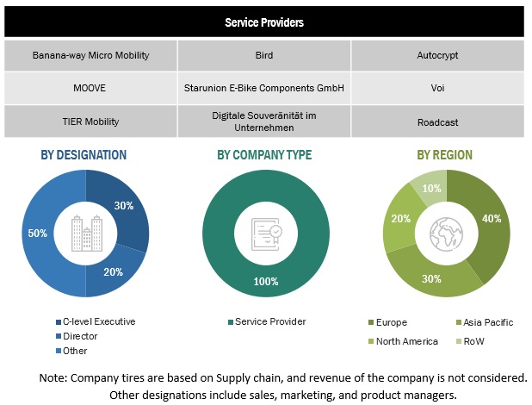Click the Director legend color square

pos(58,336)
